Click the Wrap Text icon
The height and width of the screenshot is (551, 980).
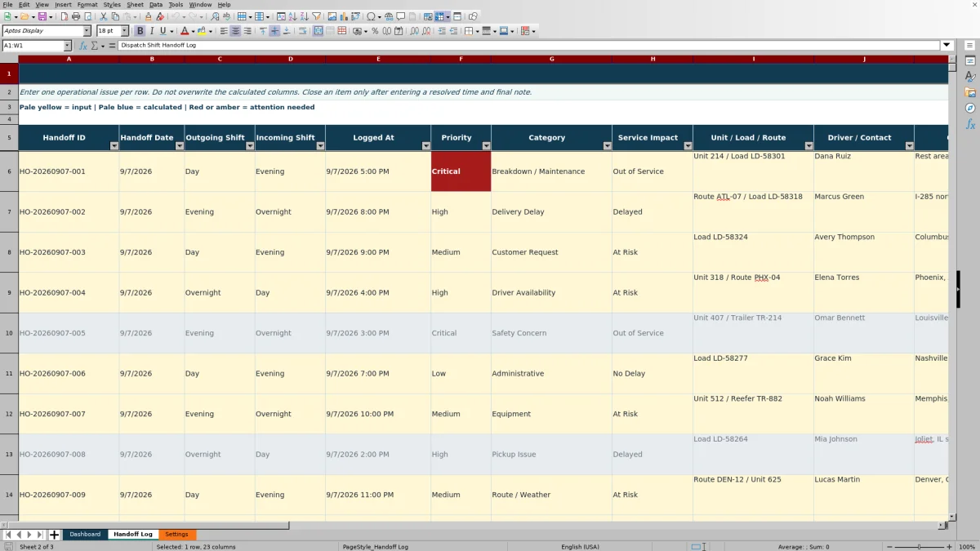pos(302,31)
